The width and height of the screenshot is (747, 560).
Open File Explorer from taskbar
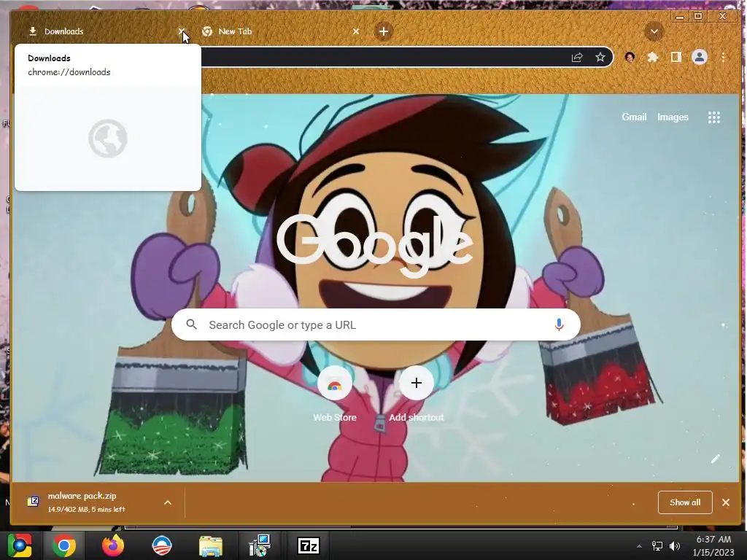[x=211, y=545]
